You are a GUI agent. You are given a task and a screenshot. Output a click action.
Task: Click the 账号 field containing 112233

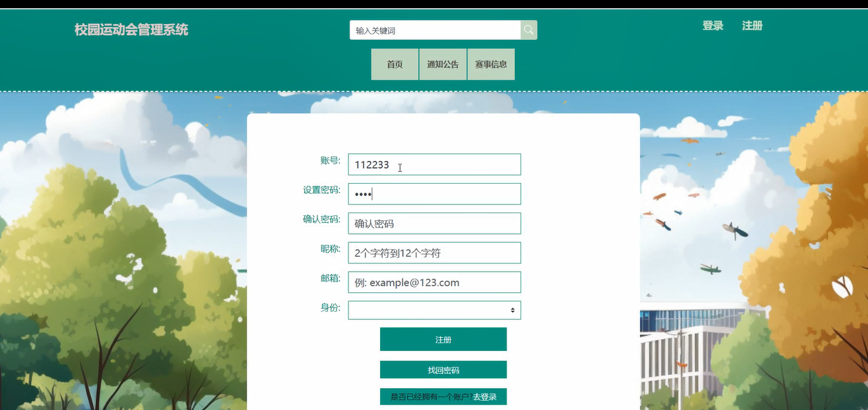(434, 164)
